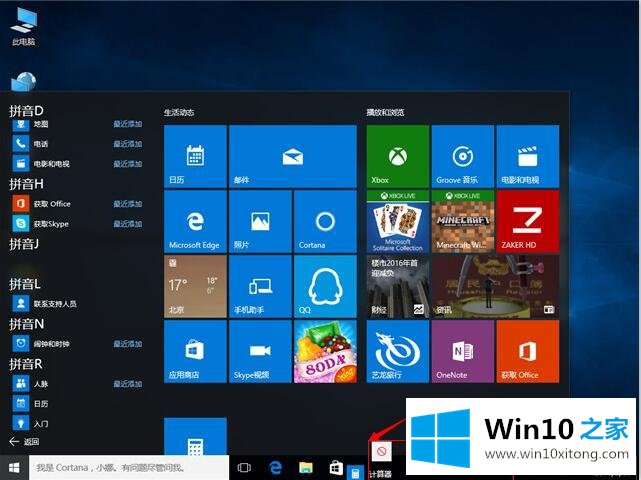The height and width of the screenshot is (480, 641).
Task: Click the 拼音N group header
Action: 27,324
